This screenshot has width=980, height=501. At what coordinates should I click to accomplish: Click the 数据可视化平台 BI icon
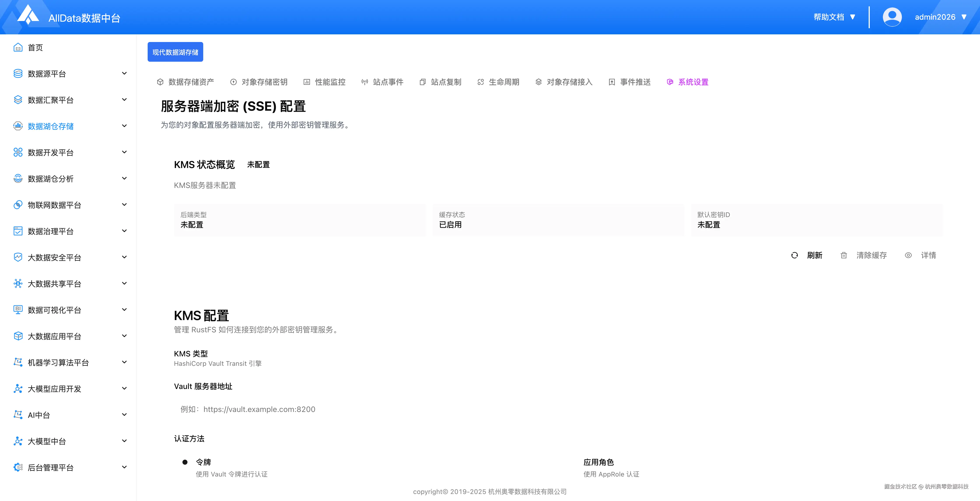(x=17, y=310)
